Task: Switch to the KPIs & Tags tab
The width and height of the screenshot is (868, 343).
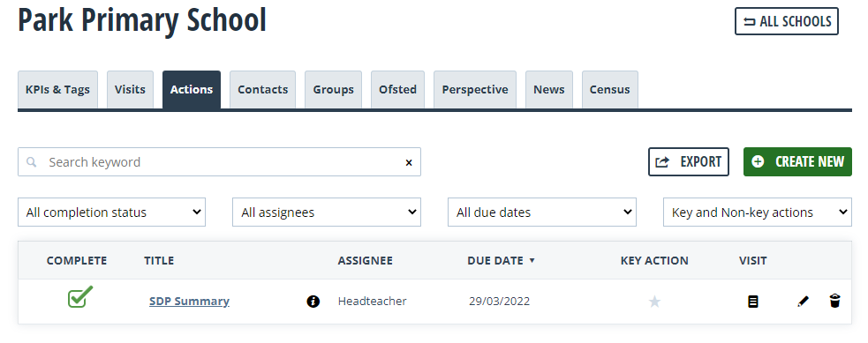Action: tap(57, 89)
